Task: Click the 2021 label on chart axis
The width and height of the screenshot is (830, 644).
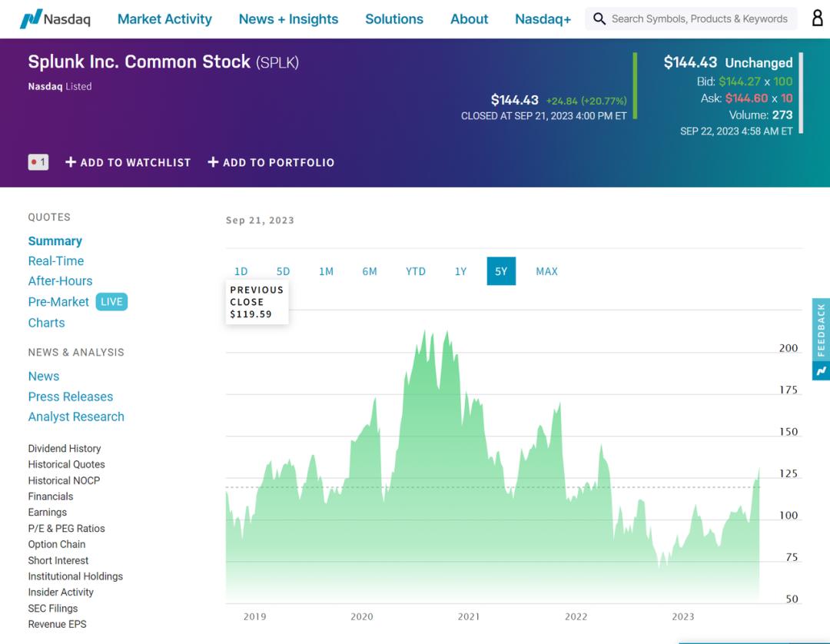Action: [x=469, y=617]
